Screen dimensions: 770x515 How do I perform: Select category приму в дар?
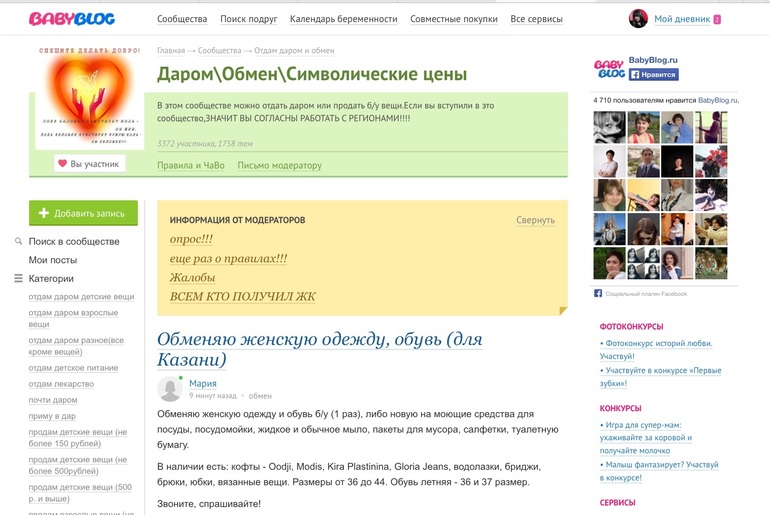[x=52, y=416]
